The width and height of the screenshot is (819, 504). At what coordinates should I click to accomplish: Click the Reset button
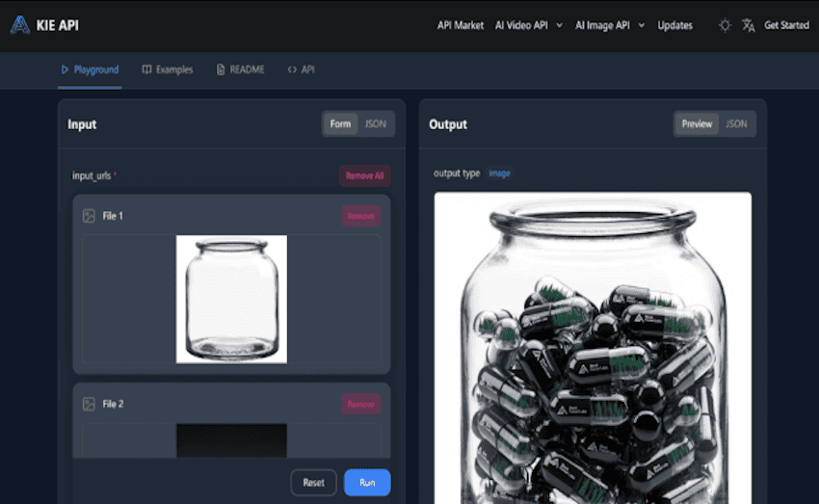click(313, 483)
